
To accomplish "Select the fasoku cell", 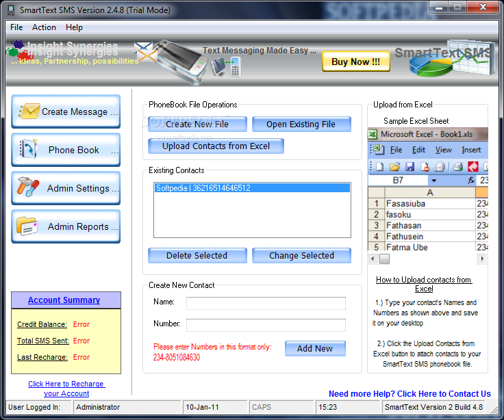I will click(430, 215).
